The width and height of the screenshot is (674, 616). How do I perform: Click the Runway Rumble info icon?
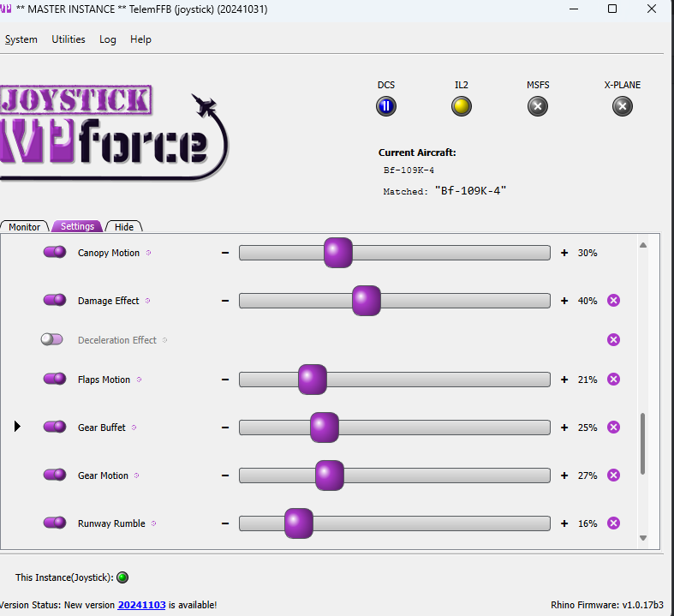click(153, 523)
